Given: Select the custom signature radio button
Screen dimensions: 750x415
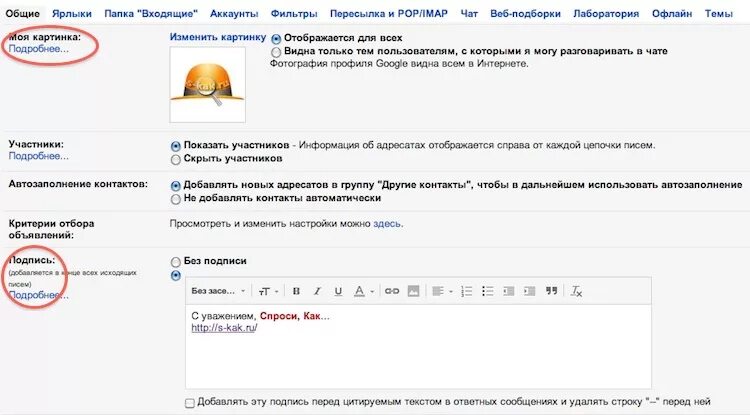Looking at the screenshot, I should click(176, 275).
